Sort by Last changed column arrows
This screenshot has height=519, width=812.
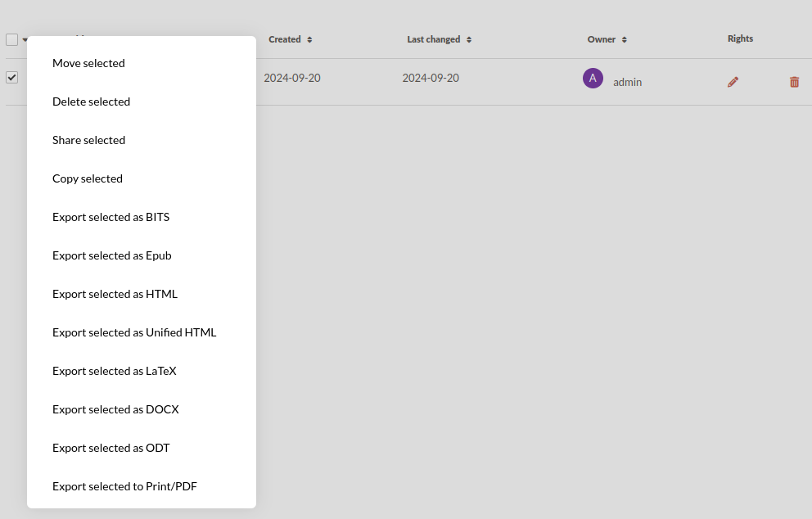(x=469, y=39)
